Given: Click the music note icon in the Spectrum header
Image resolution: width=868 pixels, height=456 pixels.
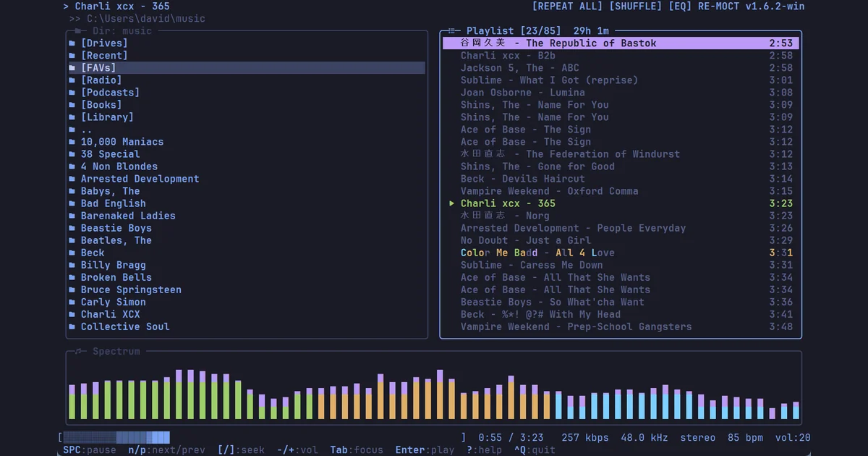Looking at the screenshot, I should coord(78,352).
